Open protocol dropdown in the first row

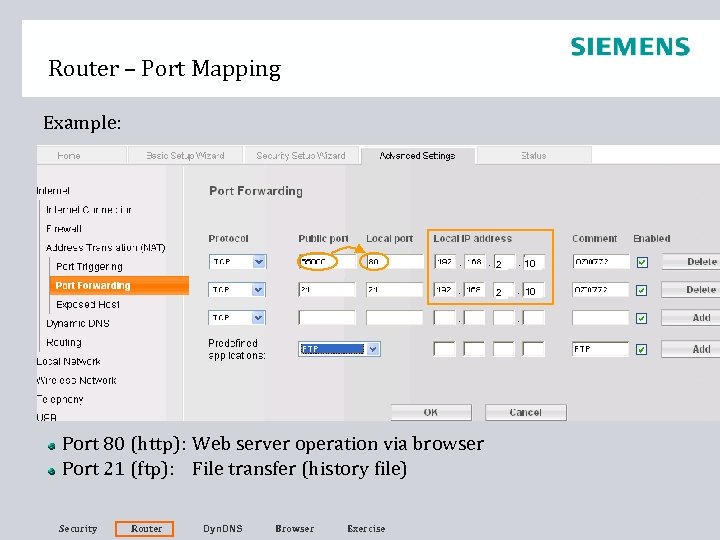pos(237,262)
